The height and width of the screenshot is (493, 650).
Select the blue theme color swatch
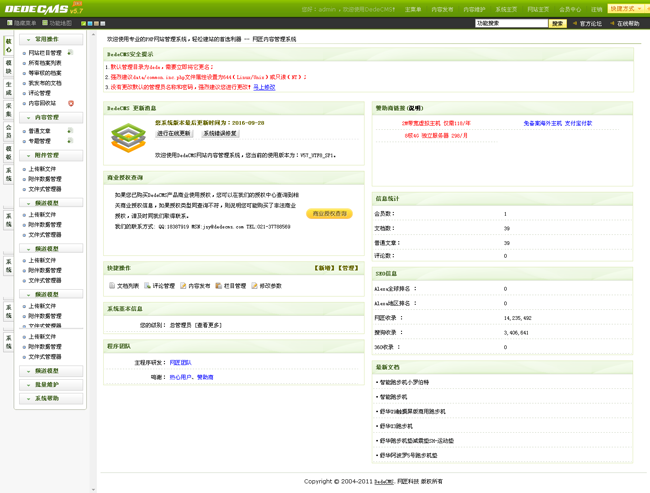(x=90, y=23)
